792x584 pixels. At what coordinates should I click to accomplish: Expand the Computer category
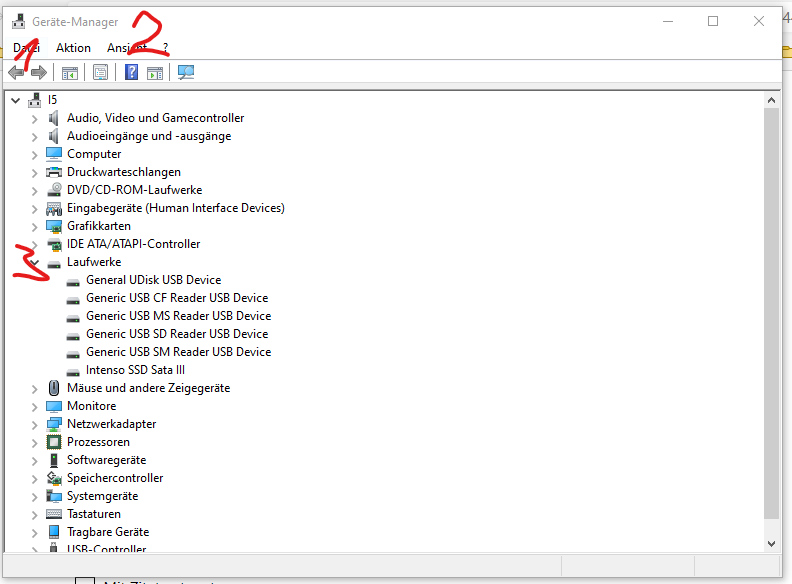tap(34, 155)
